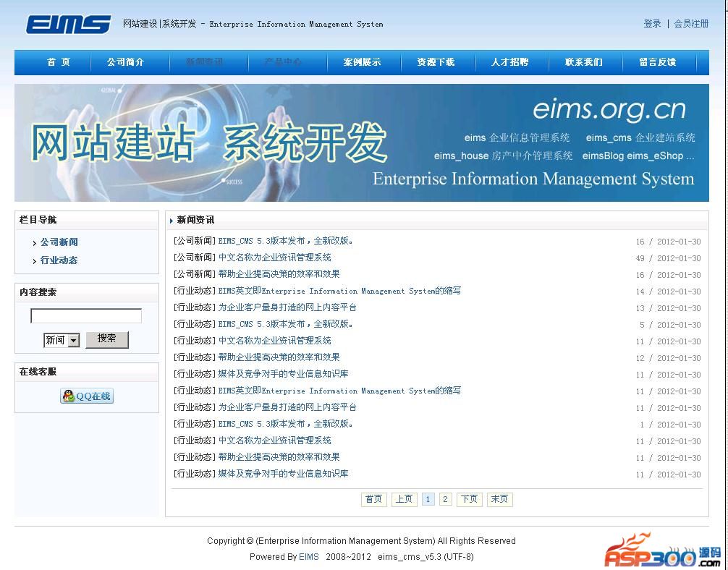728x570 pixels.
Task: Click the 末页 last page button
Action: point(499,499)
